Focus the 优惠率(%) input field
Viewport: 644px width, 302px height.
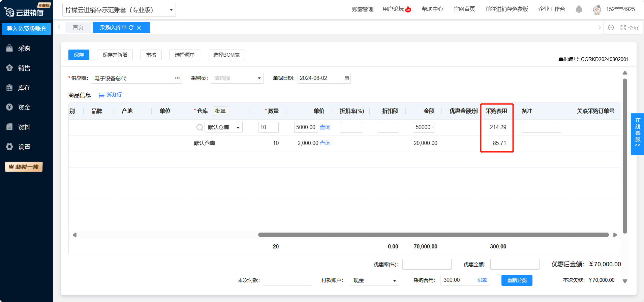427,264
